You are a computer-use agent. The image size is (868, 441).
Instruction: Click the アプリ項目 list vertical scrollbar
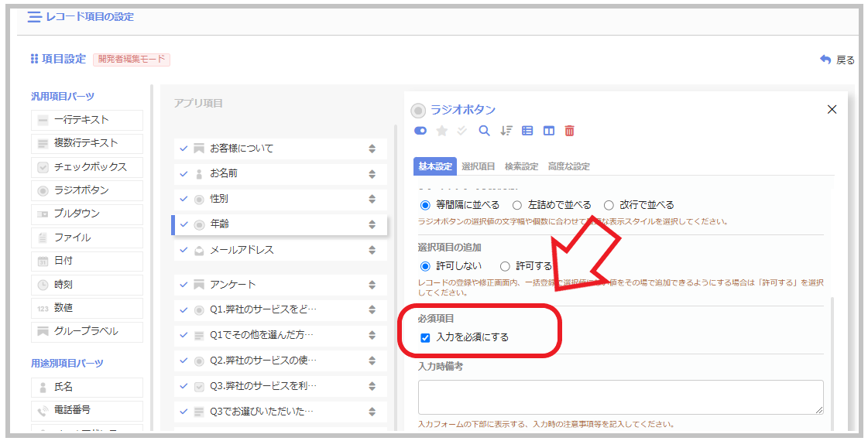(x=395, y=277)
